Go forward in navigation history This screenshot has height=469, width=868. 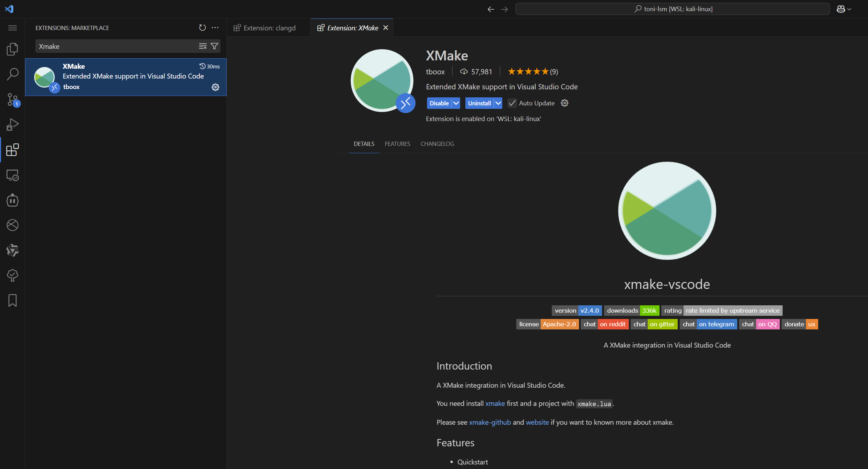click(504, 9)
